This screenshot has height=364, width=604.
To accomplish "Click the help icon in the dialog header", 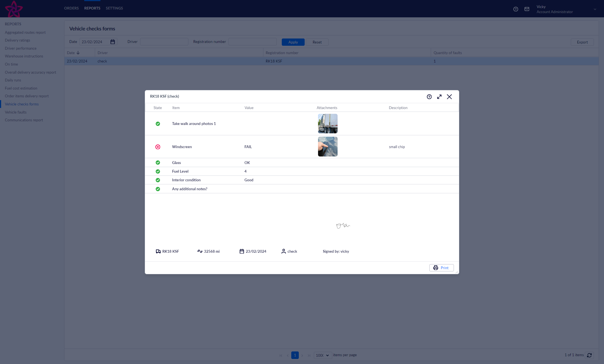I will 429,97.
